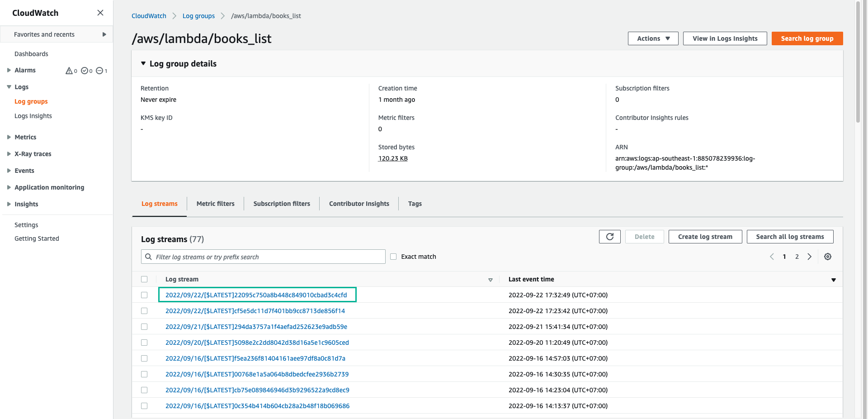Open log stream f5ea236f81404161aee97df8a0c81d7a
868x419 pixels.
(x=255, y=358)
